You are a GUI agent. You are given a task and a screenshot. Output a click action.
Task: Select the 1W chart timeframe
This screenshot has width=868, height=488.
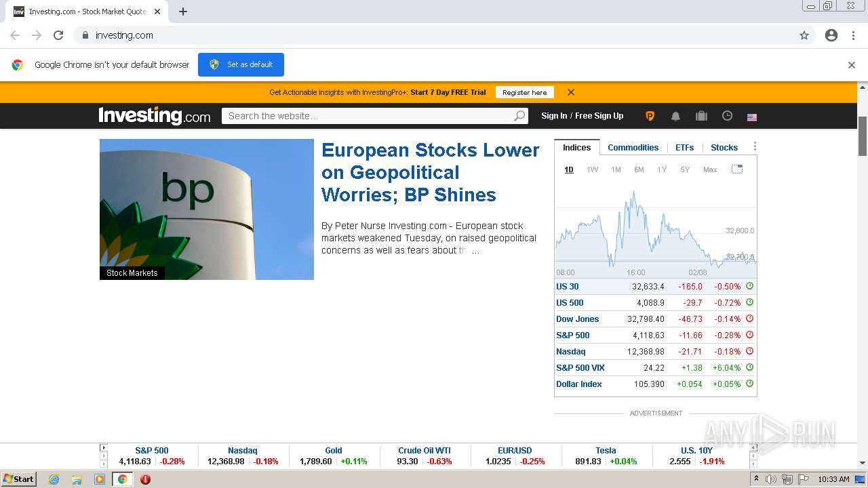[x=592, y=169]
